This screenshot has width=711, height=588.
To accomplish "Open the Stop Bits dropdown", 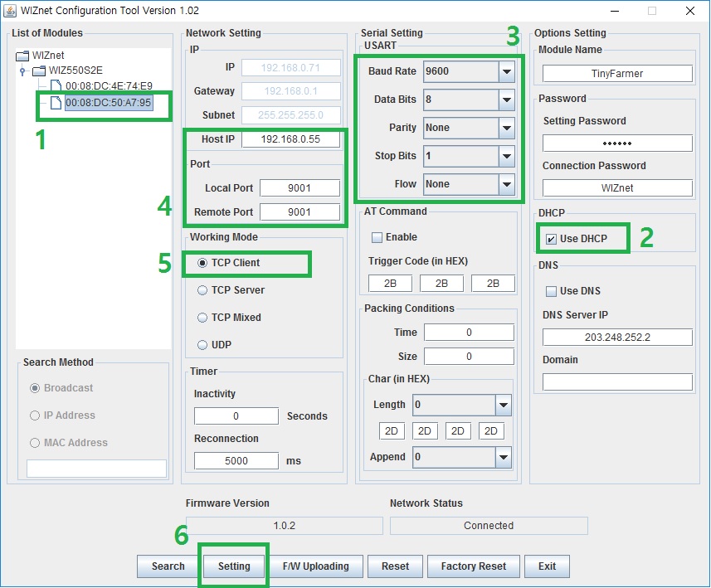I will 507,156.
